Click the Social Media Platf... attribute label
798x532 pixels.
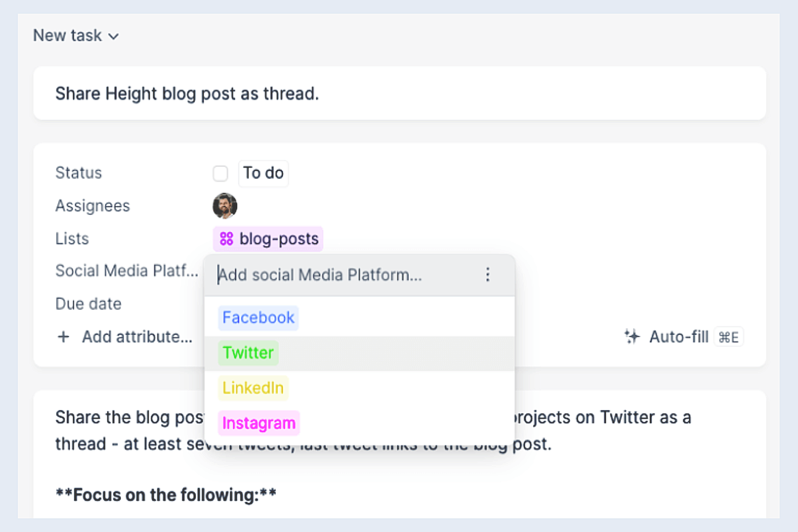coord(127,271)
